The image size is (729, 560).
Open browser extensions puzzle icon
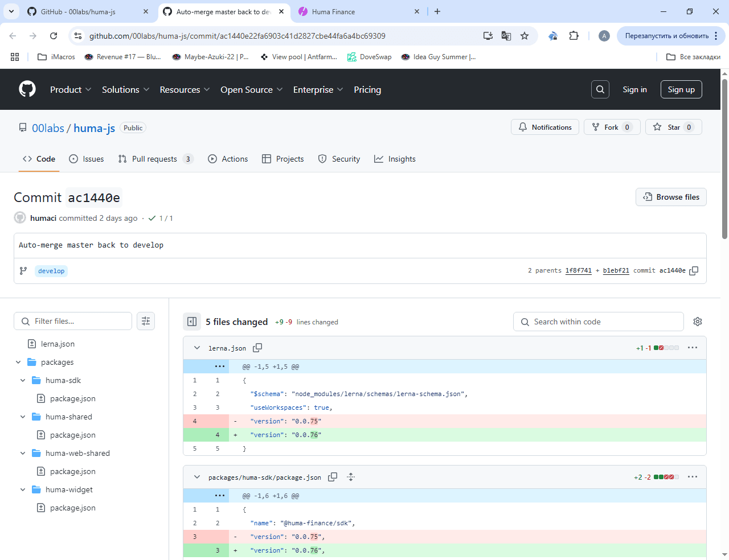[574, 36]
